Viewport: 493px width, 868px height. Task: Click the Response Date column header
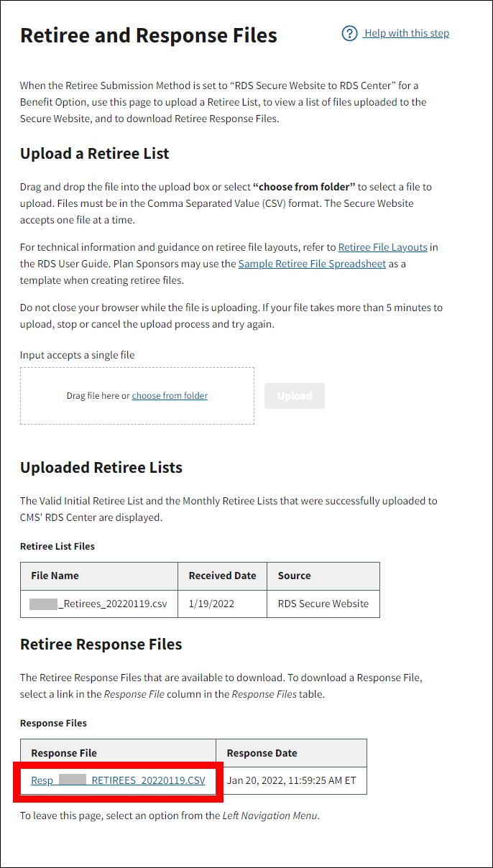(x=262, y=753)
